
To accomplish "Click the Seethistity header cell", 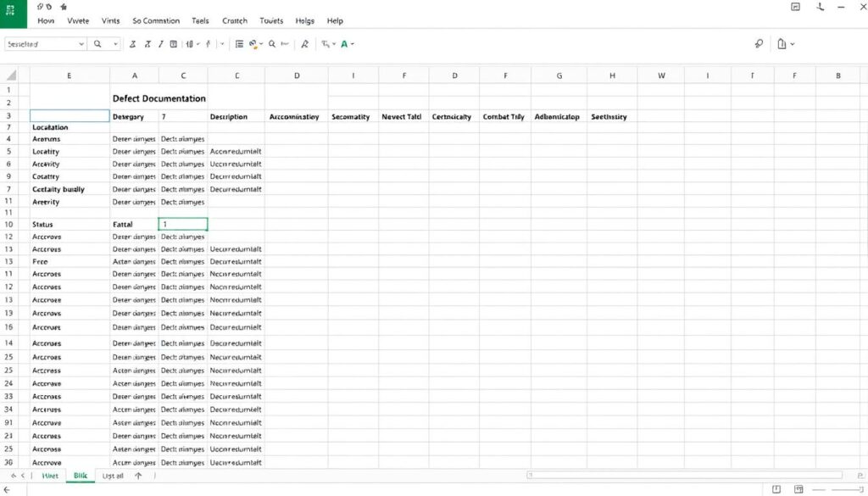I will coord(612,116).
